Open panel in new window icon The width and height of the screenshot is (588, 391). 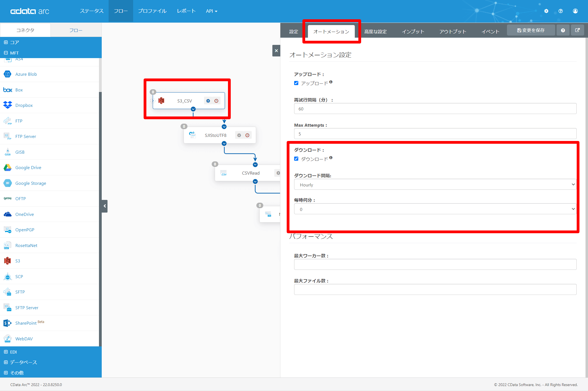point(577,30)
